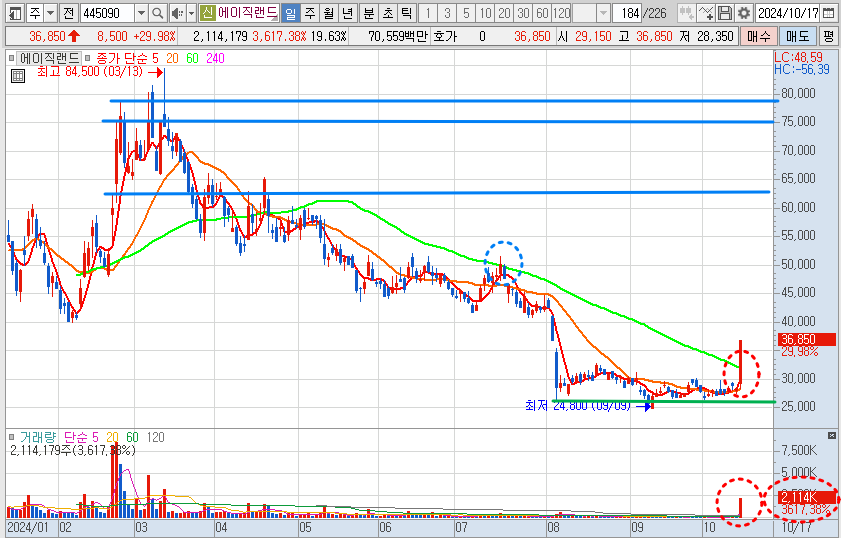The width and height of the screenshot is (841, 538).
Task: Select the 120 interval button
Action: coord(562,13)
